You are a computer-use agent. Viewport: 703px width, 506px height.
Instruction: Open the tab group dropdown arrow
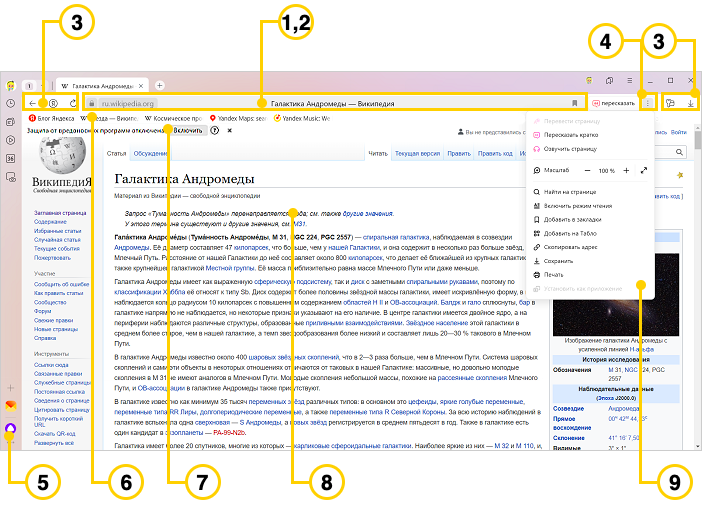tap(42, 86)
